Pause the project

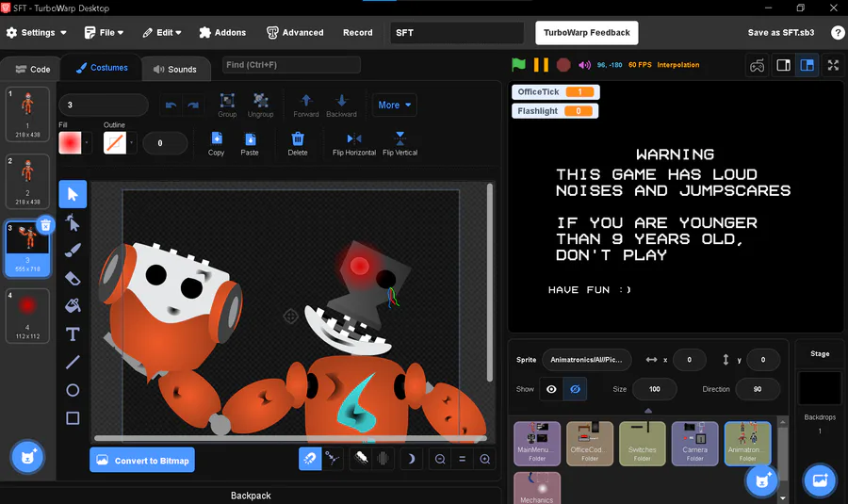point(541,64)
